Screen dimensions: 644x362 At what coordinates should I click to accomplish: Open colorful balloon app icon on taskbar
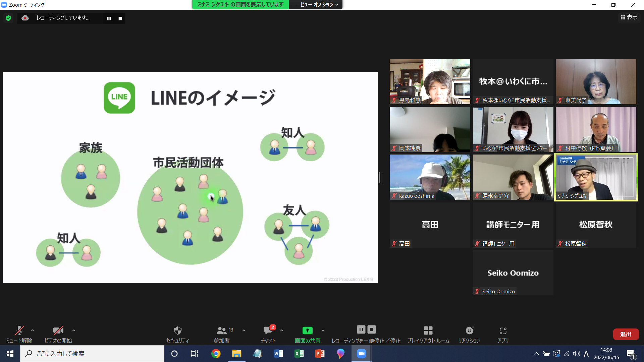click(340, 354)
